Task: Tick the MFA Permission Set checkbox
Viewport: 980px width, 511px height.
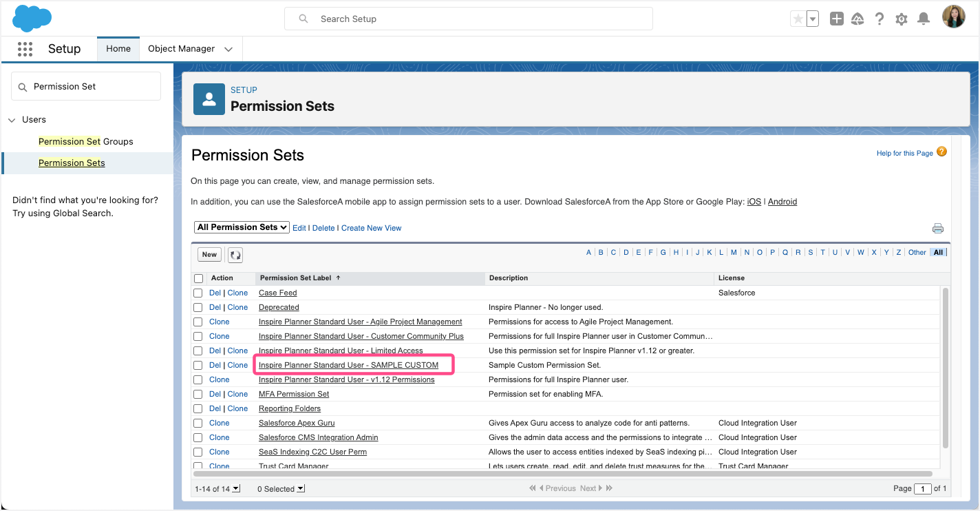Action: point(198,395)
